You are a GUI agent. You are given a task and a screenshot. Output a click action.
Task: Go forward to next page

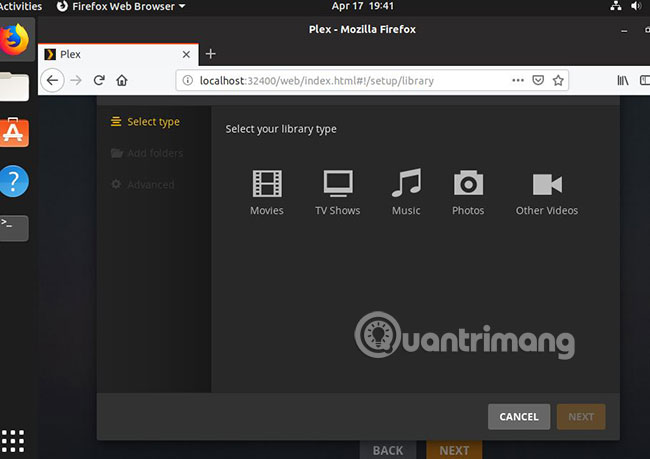tap(76, 80)
